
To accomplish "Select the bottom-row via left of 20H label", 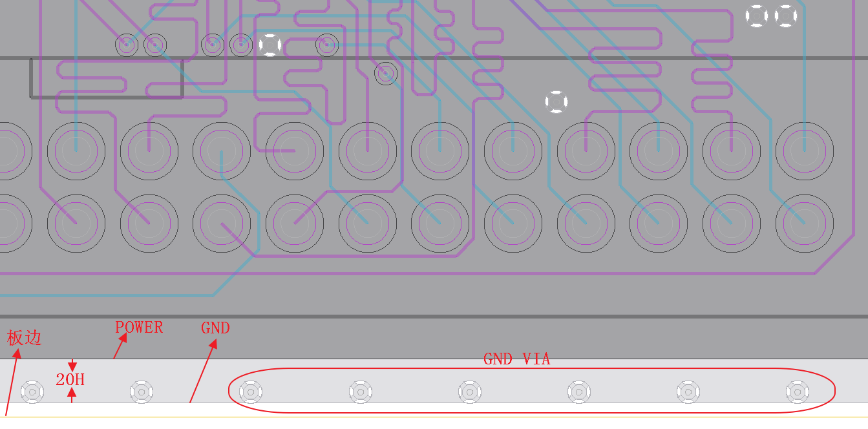I will point(32,392).
